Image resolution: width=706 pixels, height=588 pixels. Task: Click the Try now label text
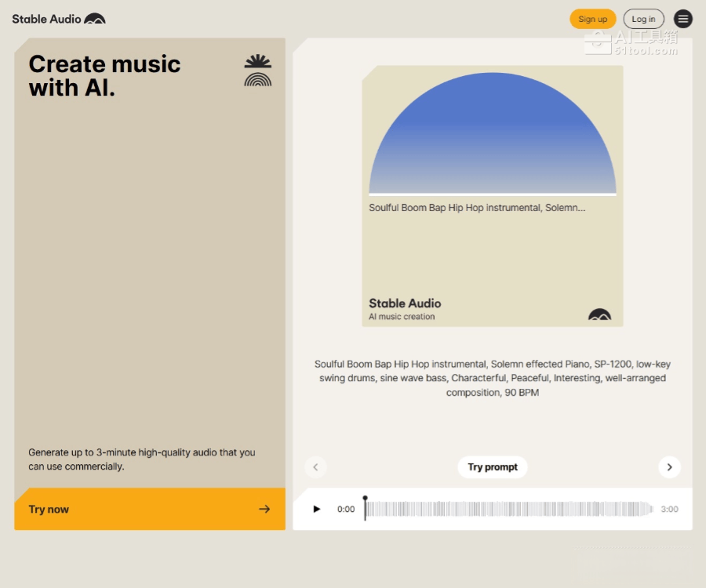pos(49,509)
